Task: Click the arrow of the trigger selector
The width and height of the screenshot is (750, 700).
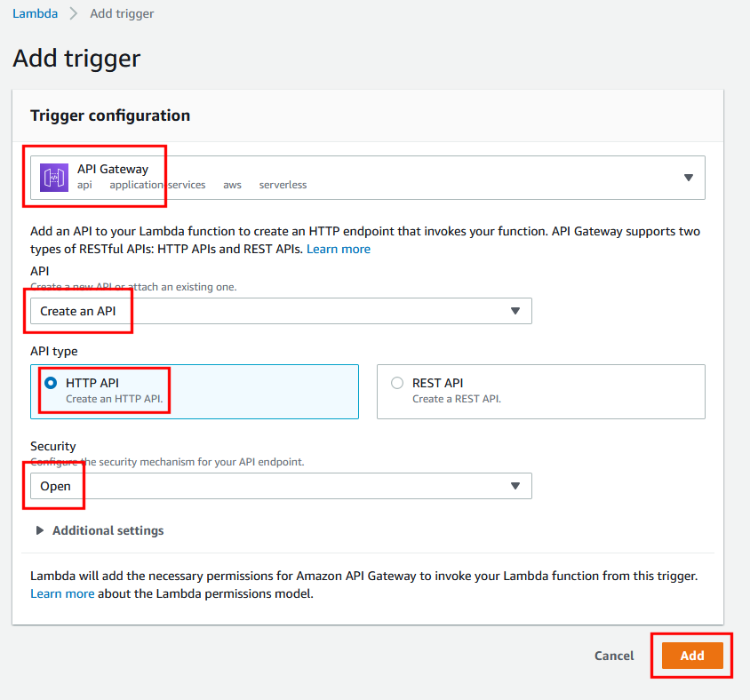Action: pyautogui.click(x=688, y=178)
